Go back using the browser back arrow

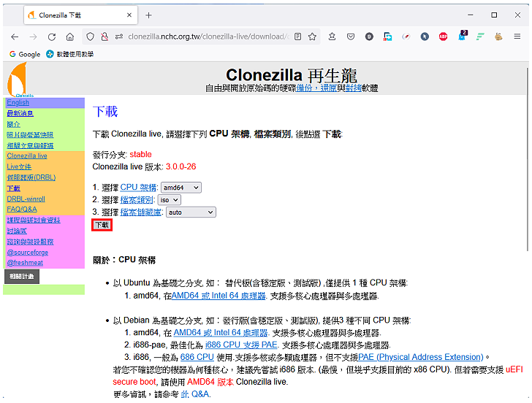point(15,37)
